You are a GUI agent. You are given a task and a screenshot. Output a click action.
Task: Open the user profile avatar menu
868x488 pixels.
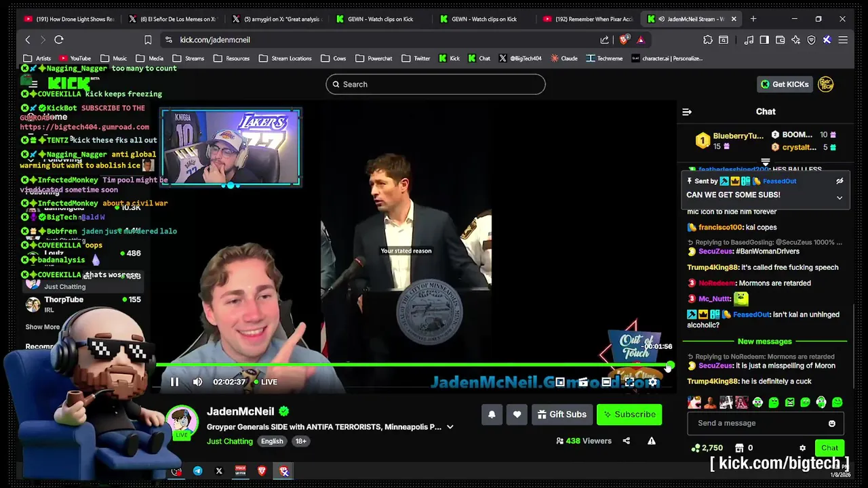(x=826, y=84)
